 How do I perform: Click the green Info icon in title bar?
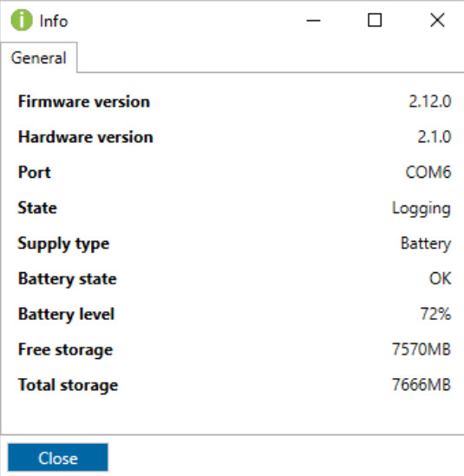tap(22, 20)
